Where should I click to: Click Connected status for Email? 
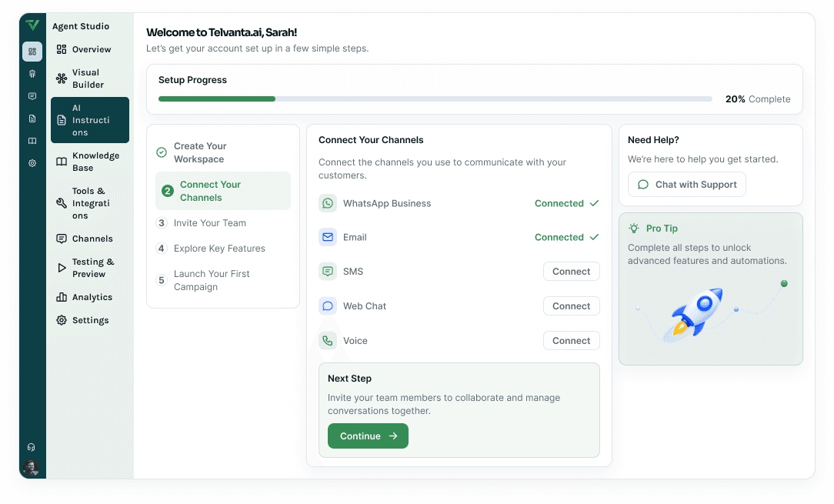(566, 237)
